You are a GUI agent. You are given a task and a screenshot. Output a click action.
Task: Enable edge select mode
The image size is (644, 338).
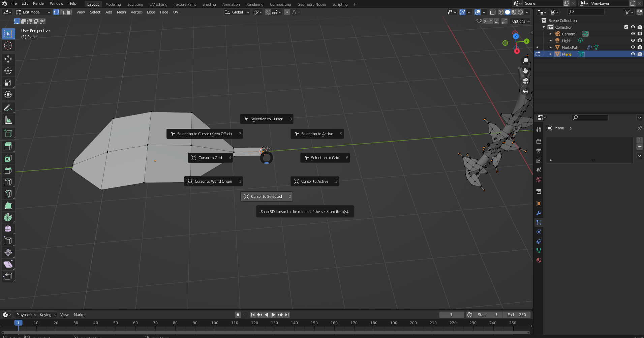point(63,12)
